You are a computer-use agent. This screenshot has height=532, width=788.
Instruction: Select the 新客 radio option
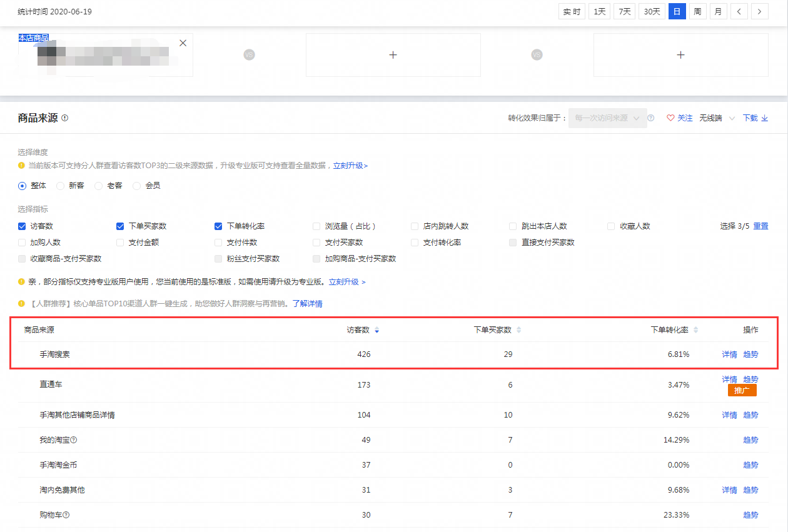tap(61, 186)
